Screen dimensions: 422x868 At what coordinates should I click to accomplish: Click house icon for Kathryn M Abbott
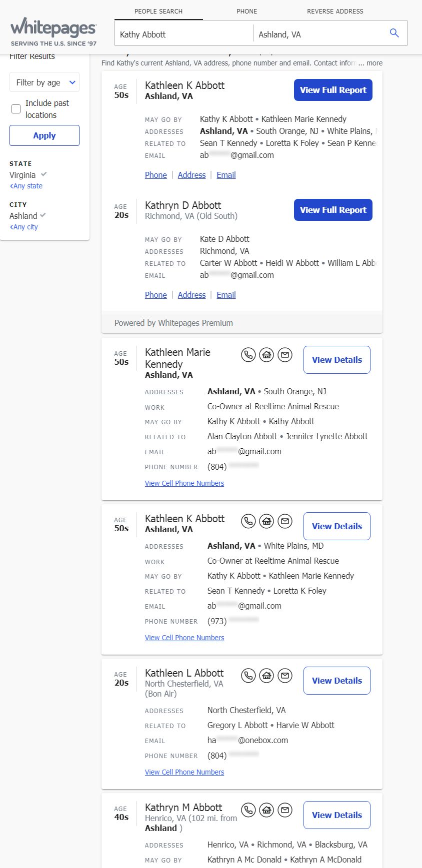pyautogui.click(x=266, y=810)
